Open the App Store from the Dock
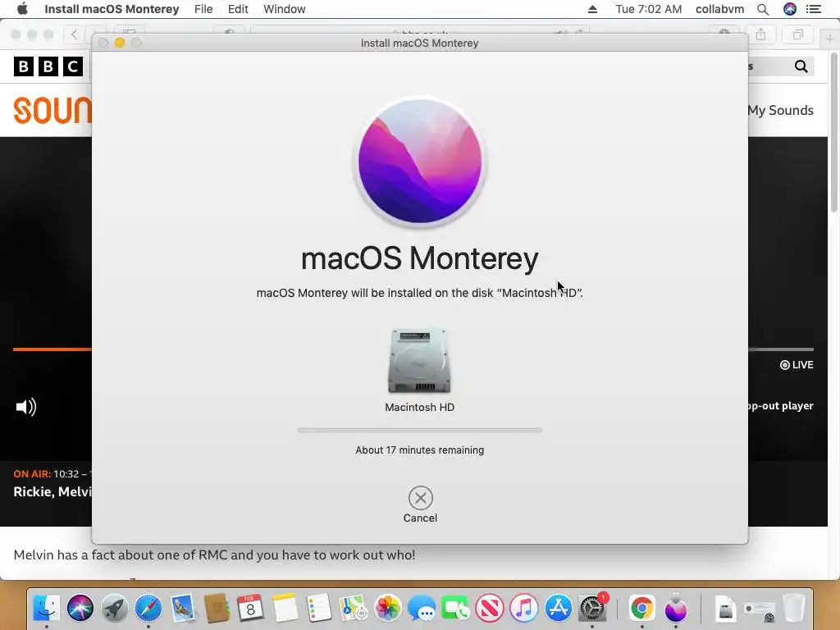Image resolution: width=840 pixels, height=630 pixels. [x=558, y=608]
